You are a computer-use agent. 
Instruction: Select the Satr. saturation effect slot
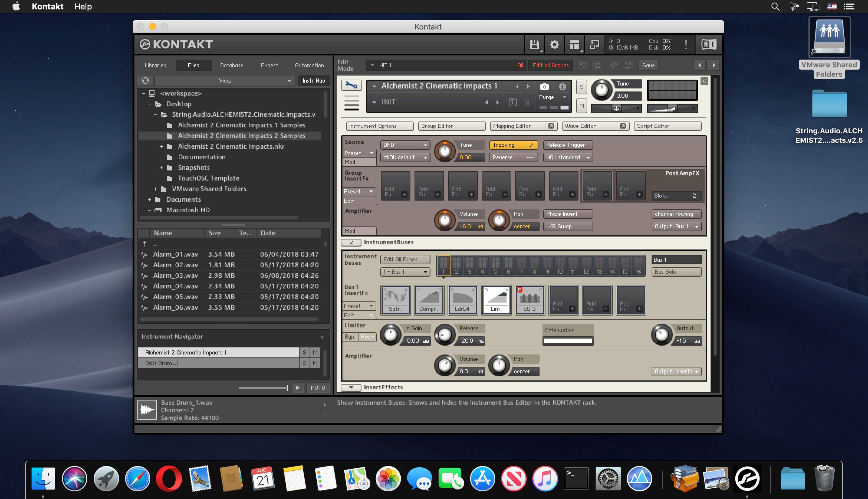coord(395,300)
